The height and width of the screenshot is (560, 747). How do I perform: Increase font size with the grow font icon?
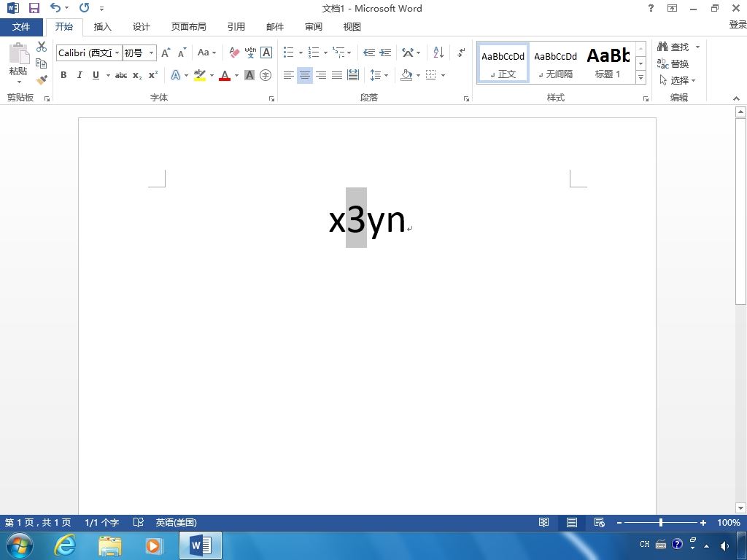[x=166, y=52]
